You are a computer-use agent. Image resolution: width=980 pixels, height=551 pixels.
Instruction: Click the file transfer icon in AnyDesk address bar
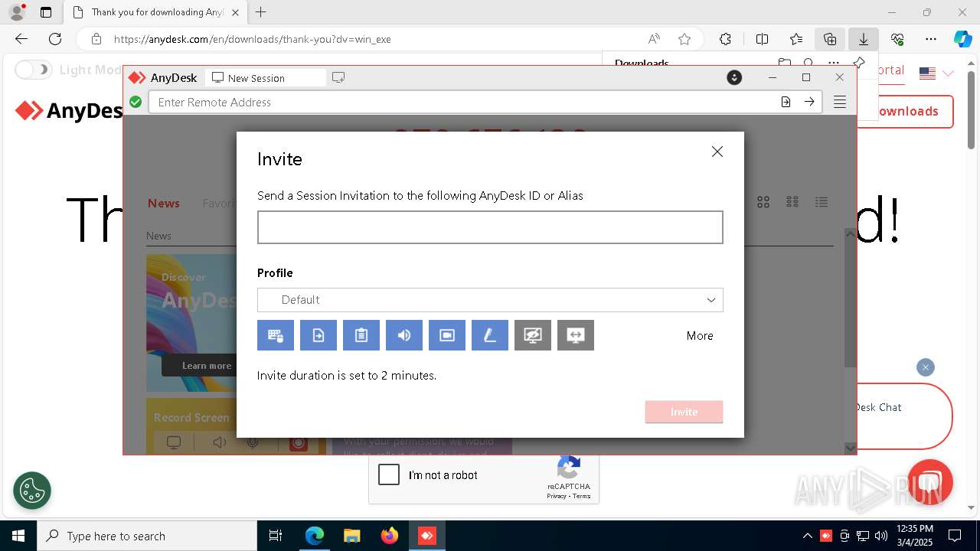[x=786, y=102]
